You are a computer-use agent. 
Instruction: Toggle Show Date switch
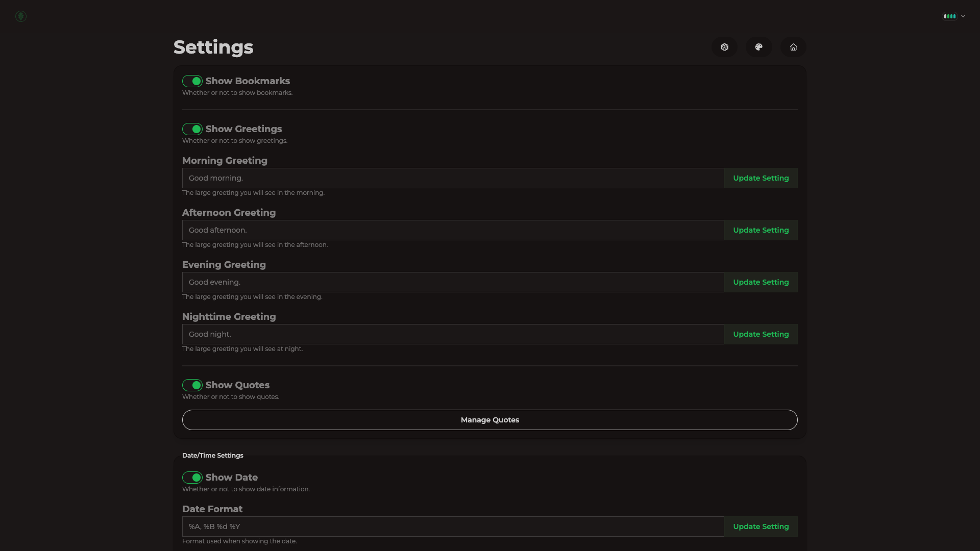pyautogui.click(x=192, y=478)
